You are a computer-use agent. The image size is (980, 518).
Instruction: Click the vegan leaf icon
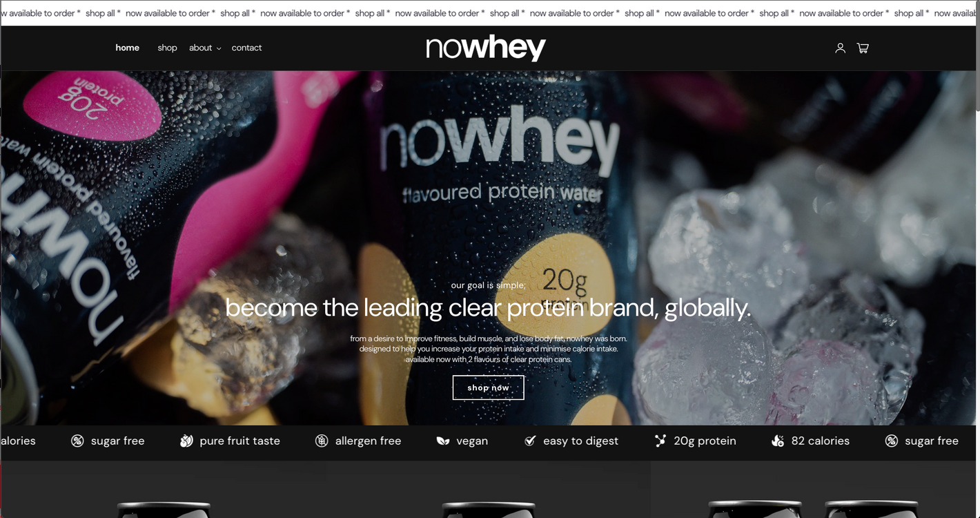tap(443, 441)
